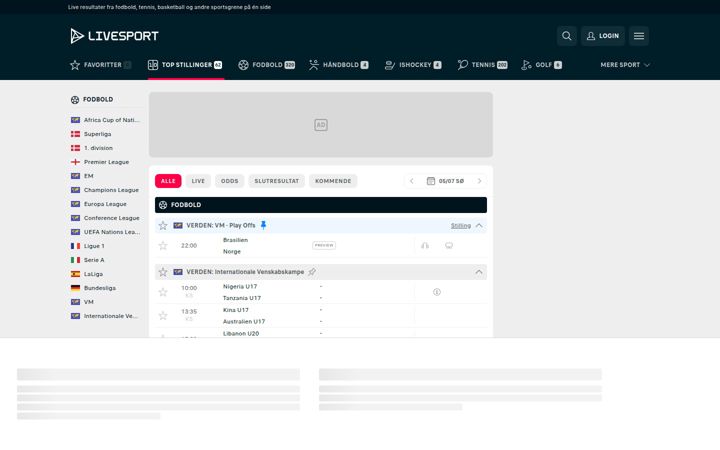The height and width of the screenshot is (450, 720).
Task: Go to the next day arrow
Action: click(x=479, y=181)
